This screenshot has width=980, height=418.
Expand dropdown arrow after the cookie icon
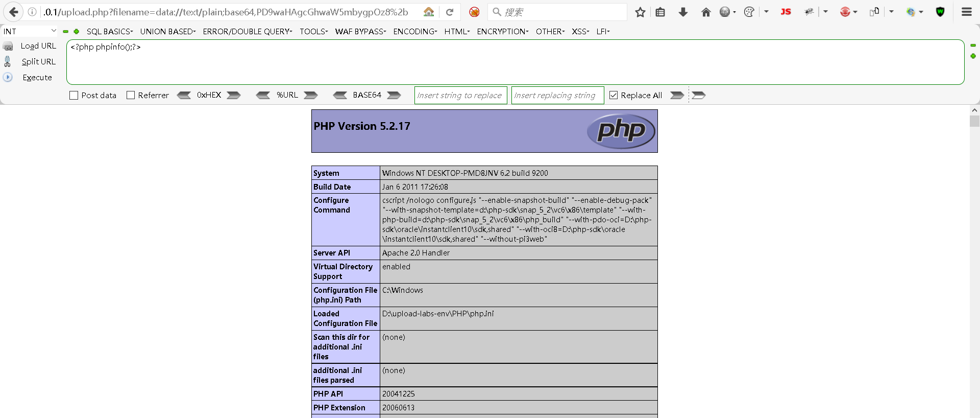tap(767, 12)
